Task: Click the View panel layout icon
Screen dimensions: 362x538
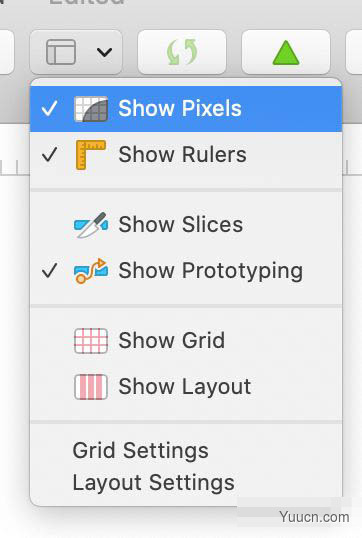Action: pyautogui.click(x=61, y=52)
